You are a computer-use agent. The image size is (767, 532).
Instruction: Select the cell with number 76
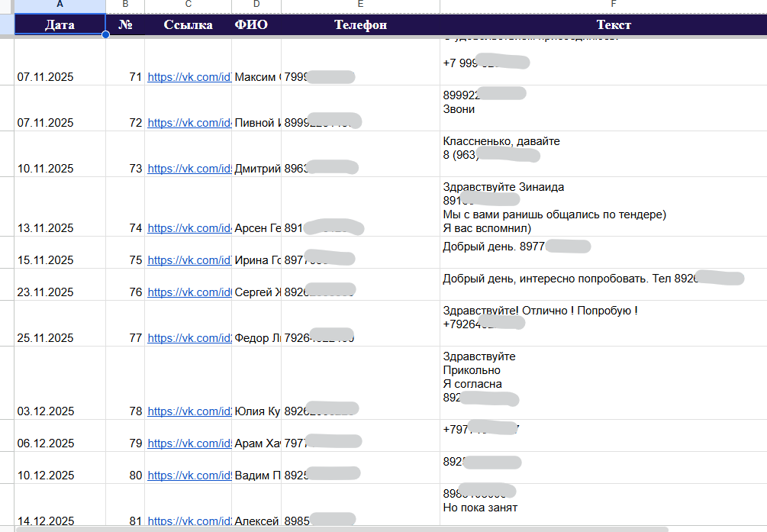(125, 285)
